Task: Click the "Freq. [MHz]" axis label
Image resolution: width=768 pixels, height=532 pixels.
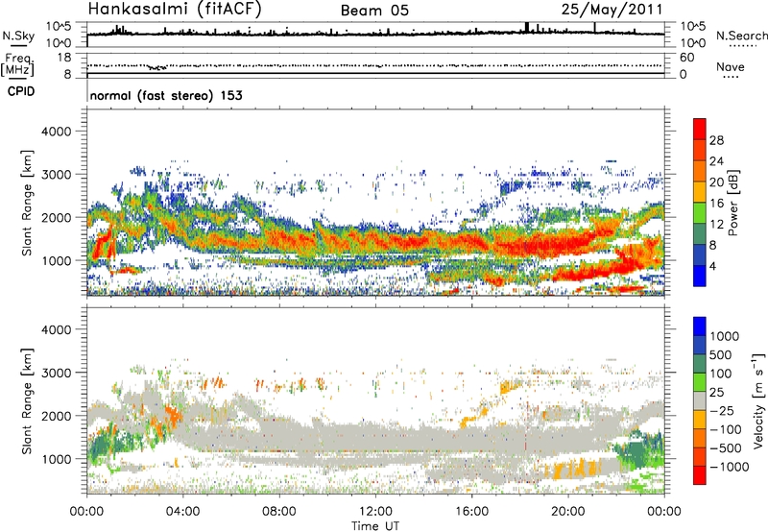Action: (18, 64)
